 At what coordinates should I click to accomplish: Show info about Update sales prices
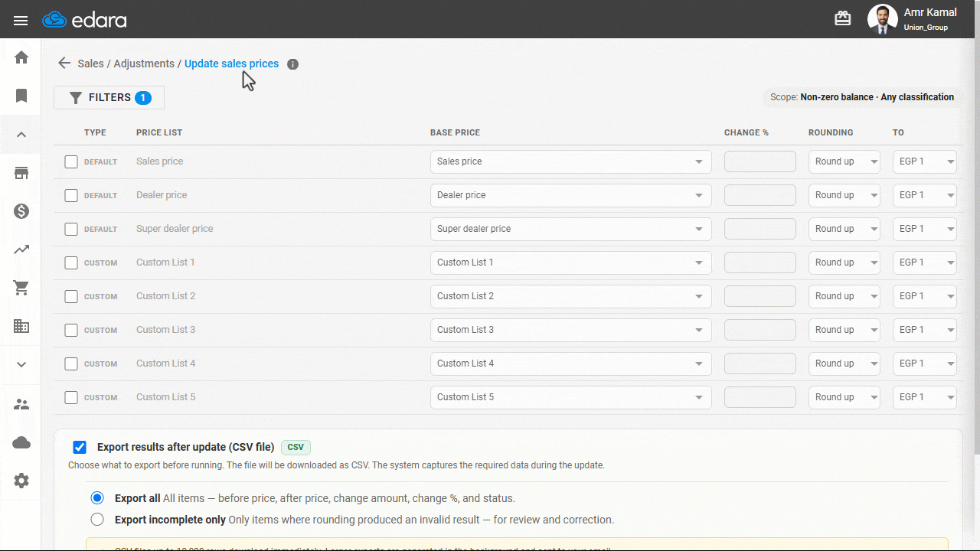click(x=292, y=64)
